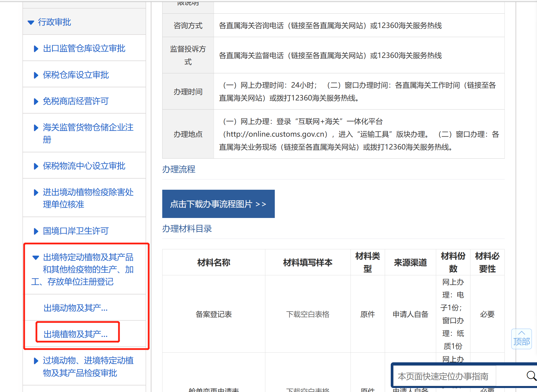The height and width of the screenshot is (392, 537).
Task: Jump to top with 顶部 button
Action: tap(521, 339)
